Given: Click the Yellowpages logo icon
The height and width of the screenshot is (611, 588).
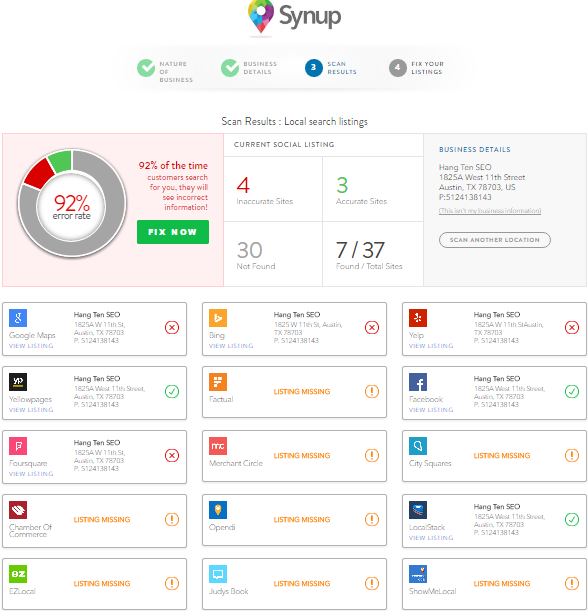Looking at the screenshot, I should [x=18, y=382].
